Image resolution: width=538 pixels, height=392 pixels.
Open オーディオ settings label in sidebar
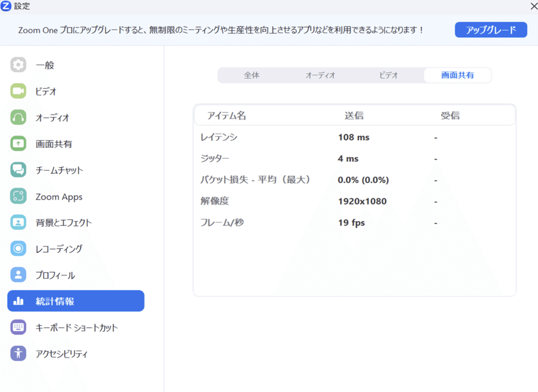point(52,118)
